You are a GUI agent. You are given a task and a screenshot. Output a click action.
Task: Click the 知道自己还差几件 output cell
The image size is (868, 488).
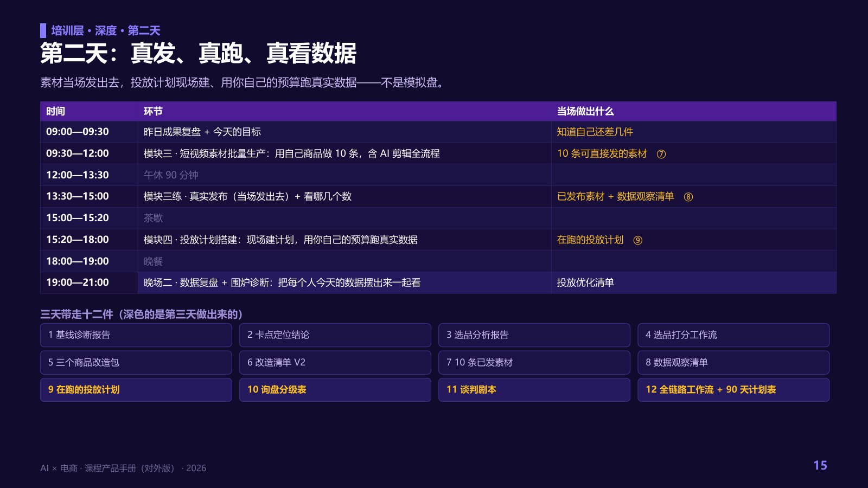pyautogui.click(x=694, y=132)
